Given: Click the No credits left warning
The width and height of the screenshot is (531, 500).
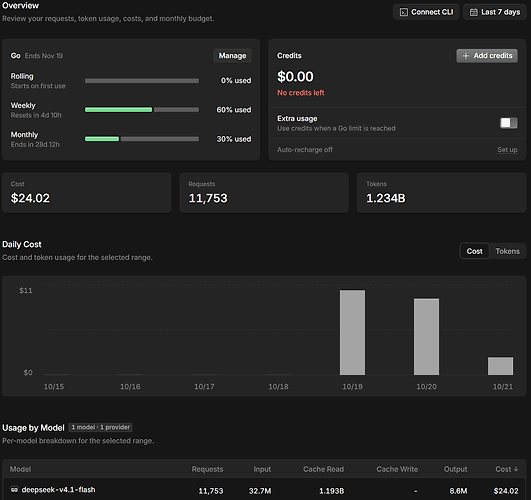Looking at the screenshot, I should pyautogui.click(x=301, y=92).
